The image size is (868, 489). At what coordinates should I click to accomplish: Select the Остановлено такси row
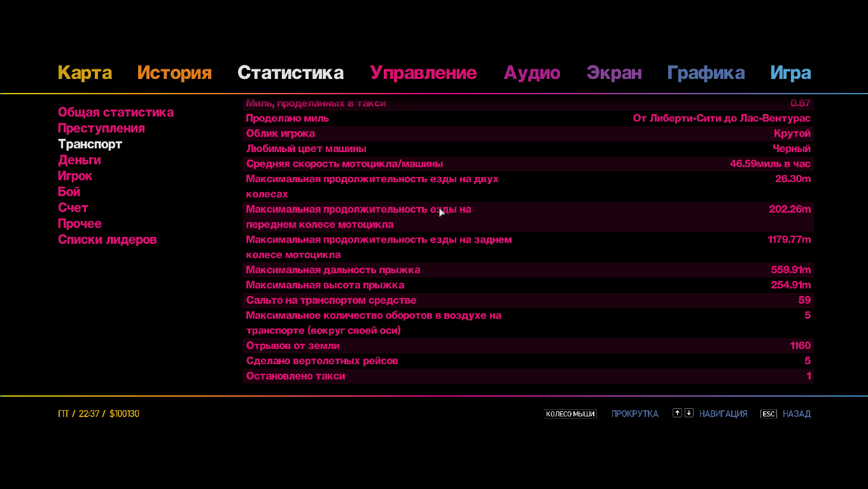point(528,376)
